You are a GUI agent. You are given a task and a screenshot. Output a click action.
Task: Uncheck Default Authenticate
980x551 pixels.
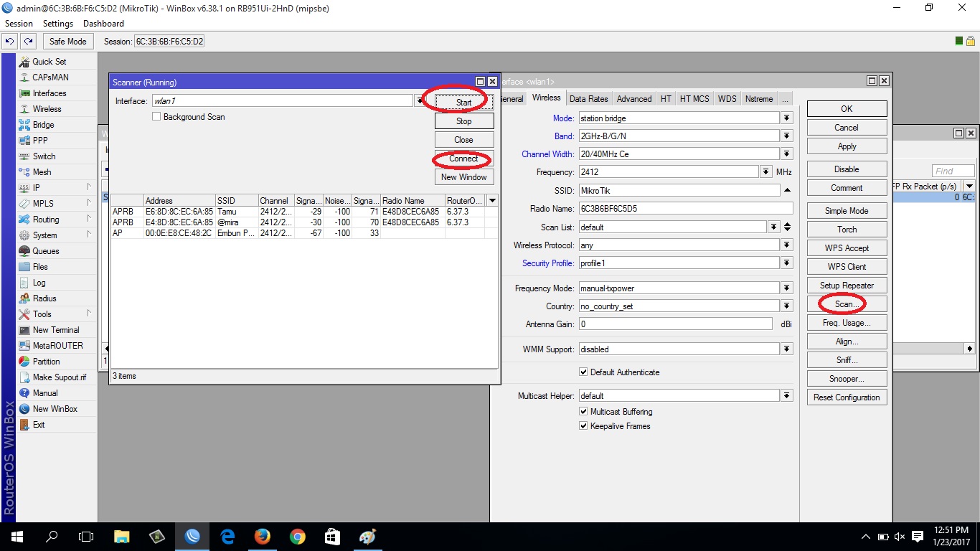point(583,372)
